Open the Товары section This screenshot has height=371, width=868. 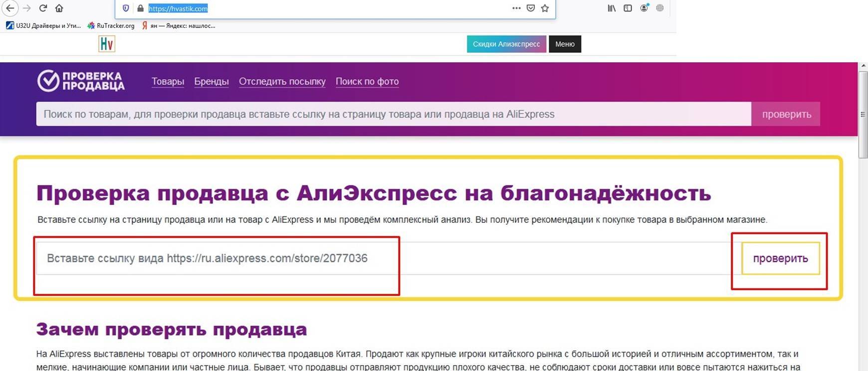tap(168, 81)
